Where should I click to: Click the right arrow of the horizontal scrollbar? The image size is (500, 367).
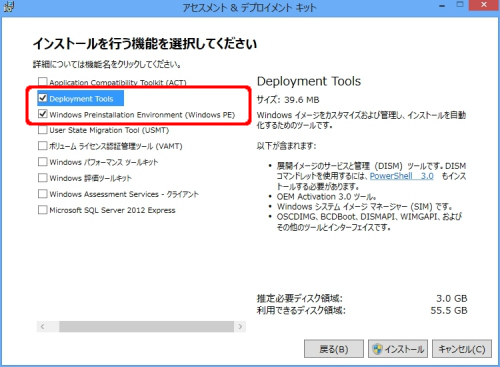[x=240, y=327]
